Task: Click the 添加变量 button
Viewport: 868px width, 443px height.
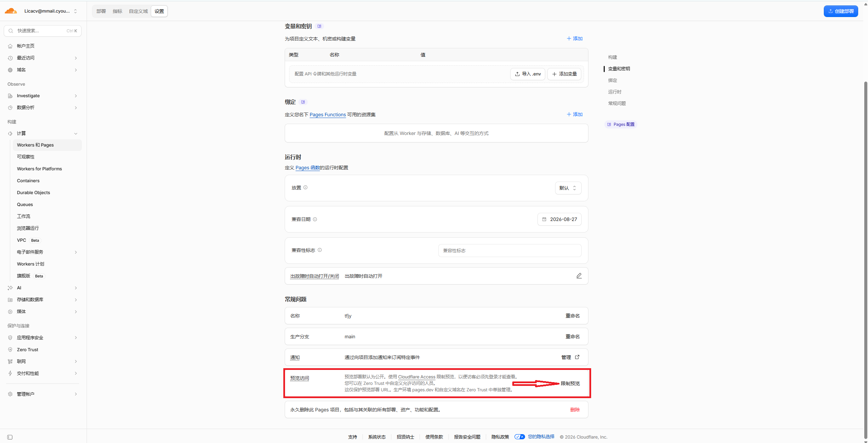Action: (564, 74)
